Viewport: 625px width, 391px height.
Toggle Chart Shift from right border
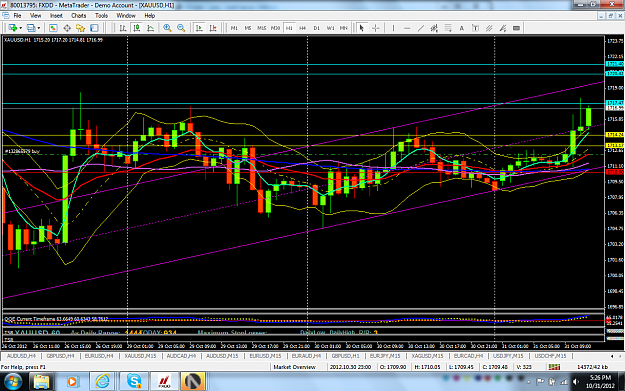tap(213, 28)
